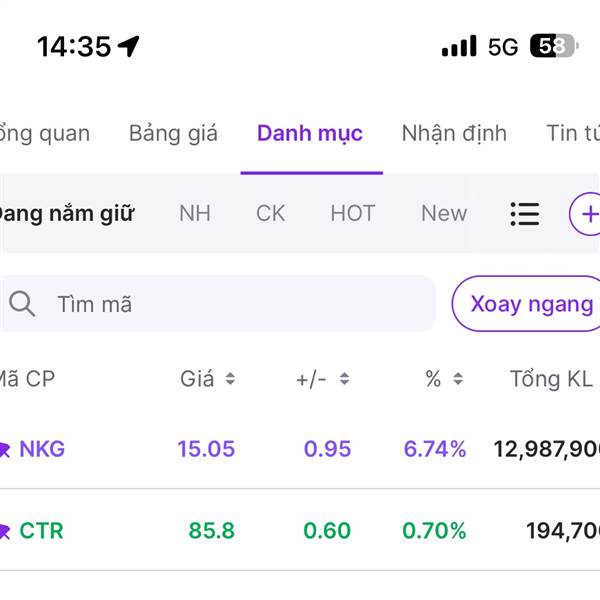Viewport: 600px width, 600px height.
Task: Open the watchlist list-view menu icon
Action: click(x=524, y=214)
